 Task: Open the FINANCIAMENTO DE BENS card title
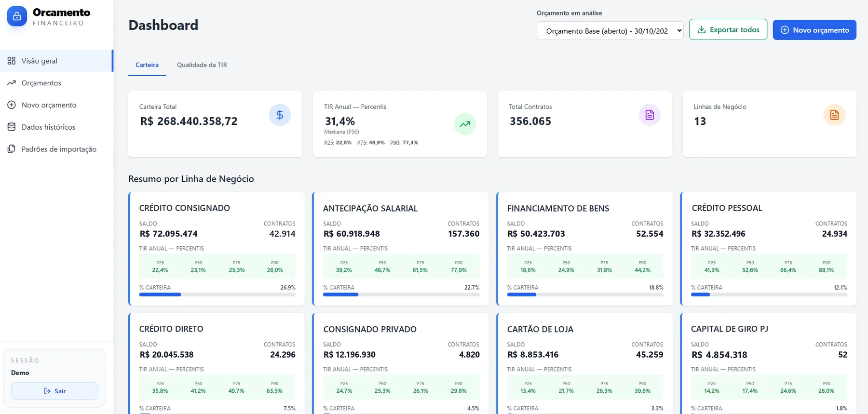(x=558, y=209)
